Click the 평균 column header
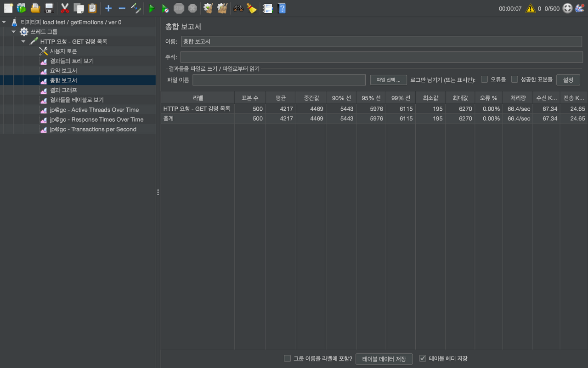This screenshot has height=368, width=588. pyautogui.click(x=281, y=98)
